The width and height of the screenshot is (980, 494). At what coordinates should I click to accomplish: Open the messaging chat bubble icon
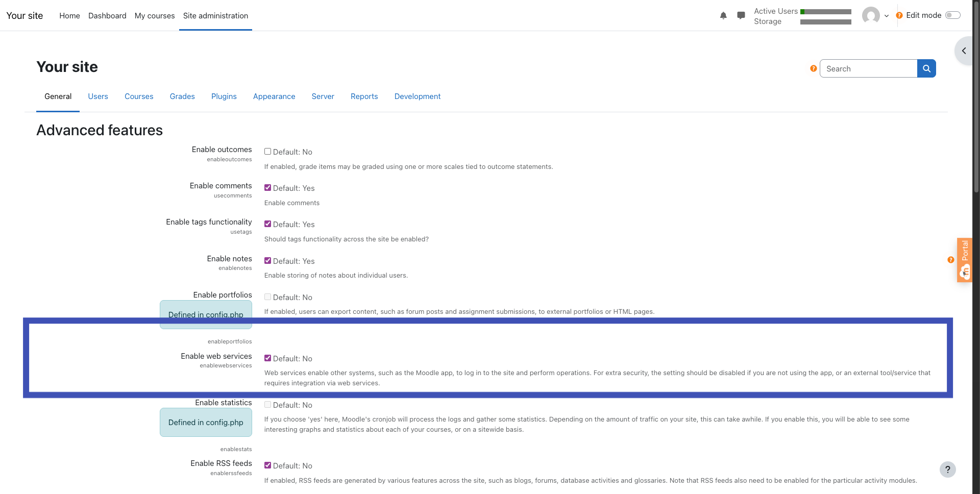pos(741,16)
